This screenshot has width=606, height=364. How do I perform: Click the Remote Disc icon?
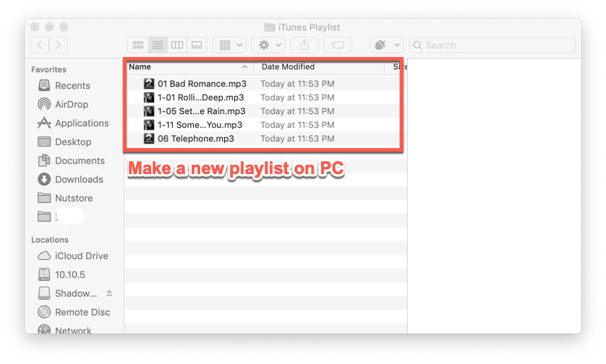(x=44, y=312)
